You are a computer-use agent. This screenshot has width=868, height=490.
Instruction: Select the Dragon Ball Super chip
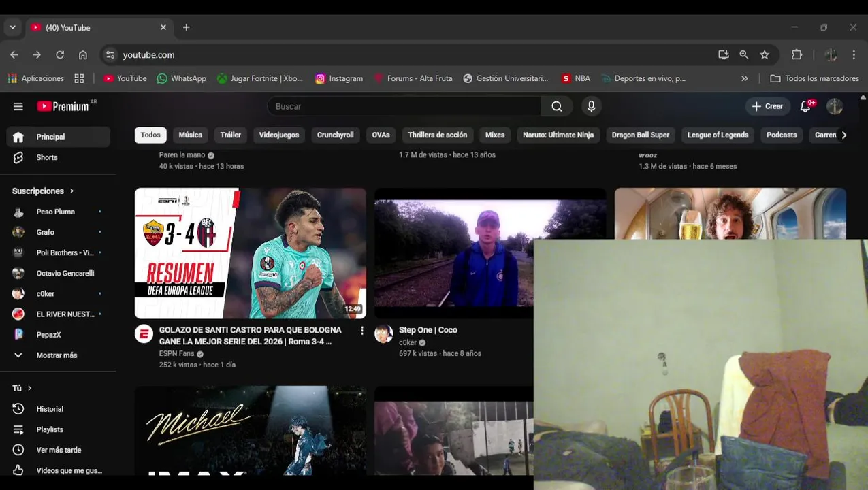click(x=641, y=135)
